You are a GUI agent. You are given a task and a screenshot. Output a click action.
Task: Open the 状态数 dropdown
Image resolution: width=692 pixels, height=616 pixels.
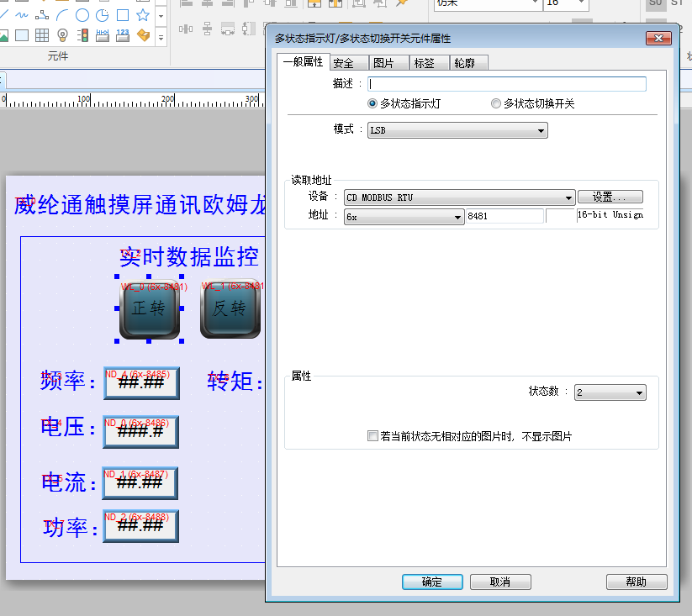[610, 392]
